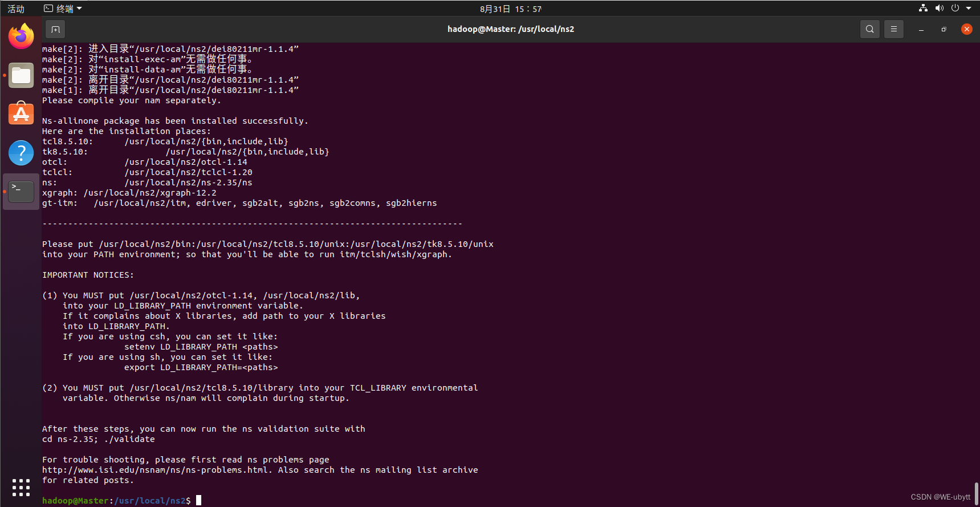Click the terminal scrollbar handle

[976, 493]
